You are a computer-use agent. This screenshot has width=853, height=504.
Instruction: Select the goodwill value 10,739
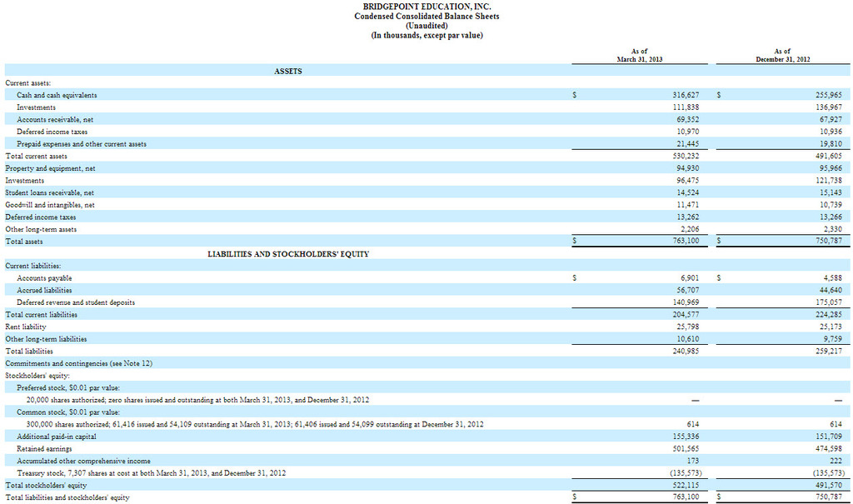tap(831, 205)
